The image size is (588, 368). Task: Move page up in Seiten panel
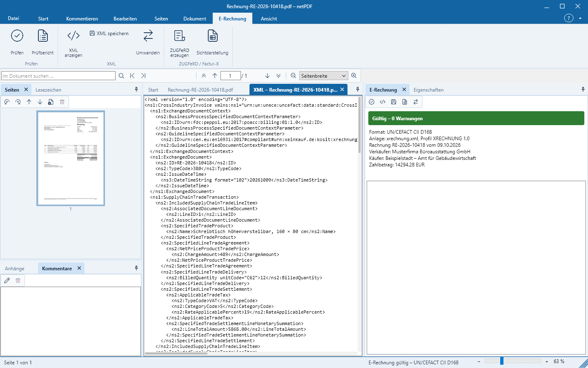pos(29,102)
